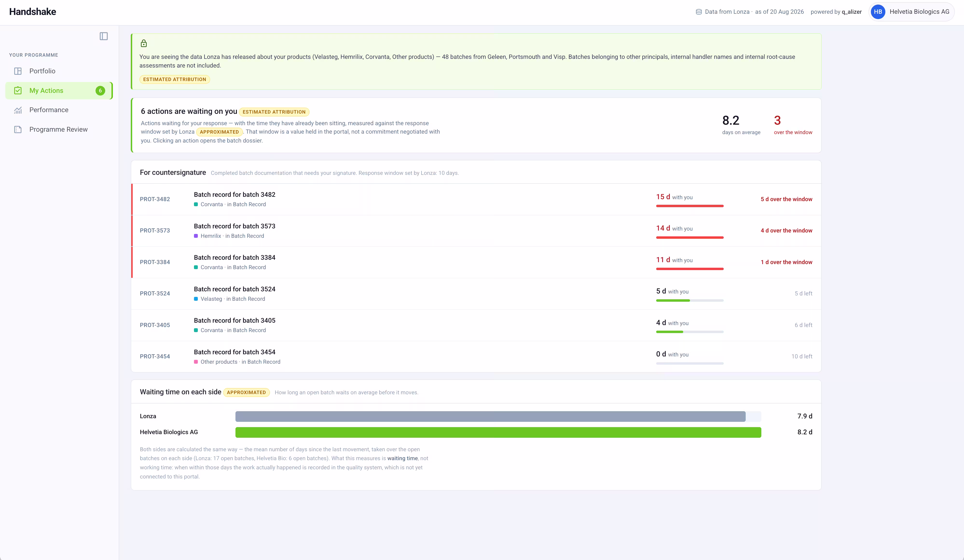Click the teal Corvanta swatch on batch 3482
The width and height of the screenshot is (964, 560).
196,205
